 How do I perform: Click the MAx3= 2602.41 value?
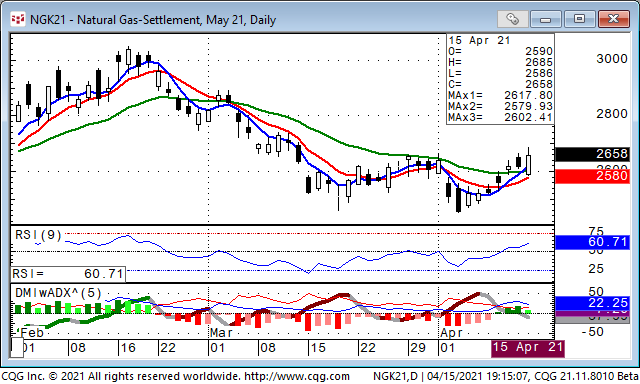500,118
